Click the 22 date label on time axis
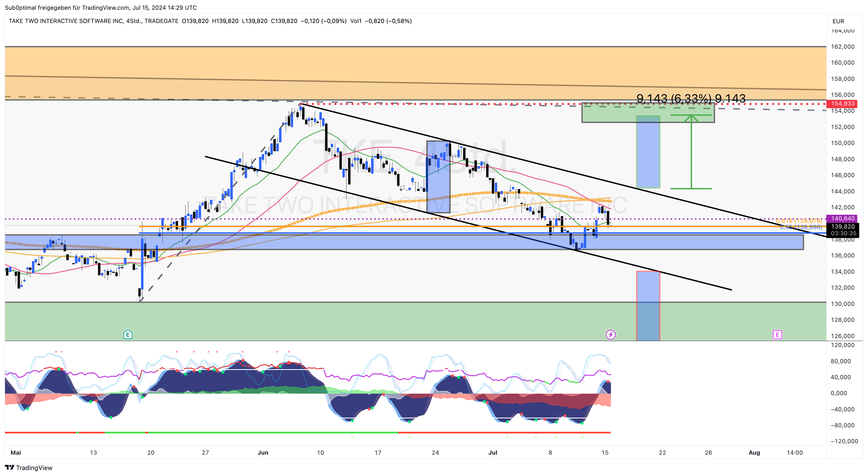Screen dimensions: 868x476 (x=662, y=452)
